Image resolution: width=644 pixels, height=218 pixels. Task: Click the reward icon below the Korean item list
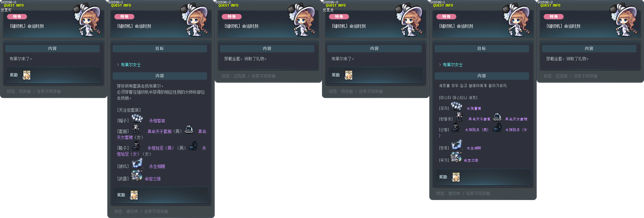click(456, 177)
